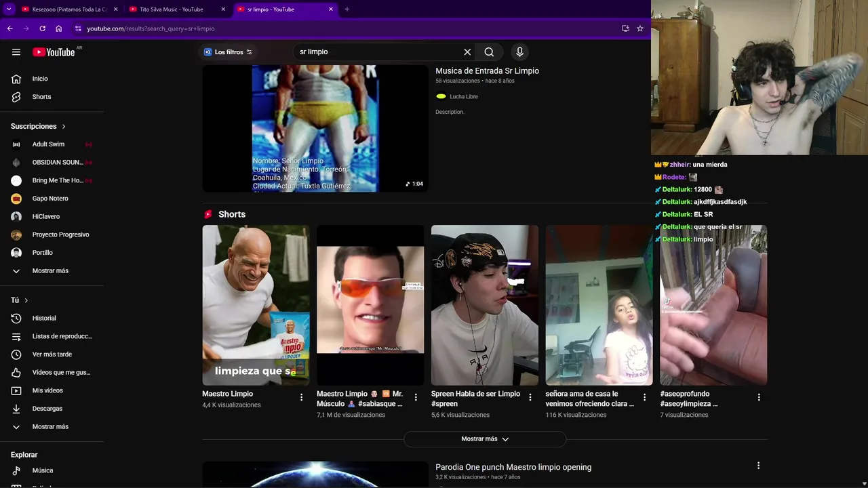Close the Tito Silva Music tab
This screenshot has width=868, height=488.
click(223, 9)
